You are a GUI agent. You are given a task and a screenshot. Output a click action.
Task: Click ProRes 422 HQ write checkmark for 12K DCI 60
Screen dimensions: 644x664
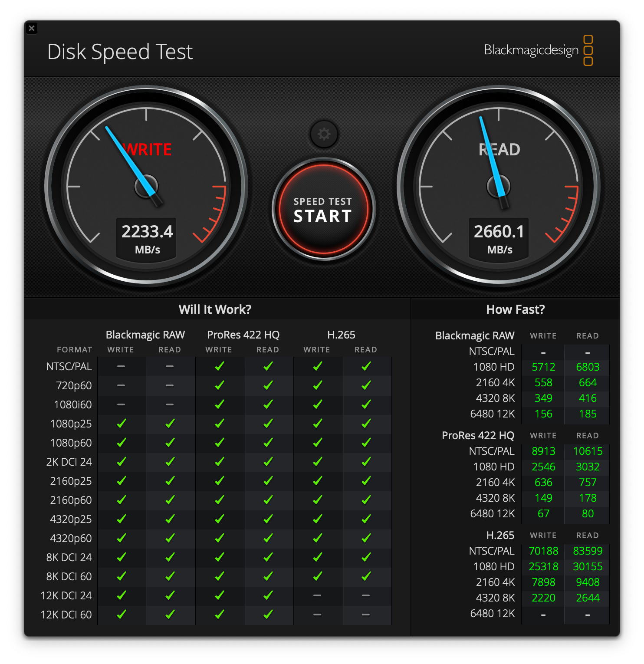click(219, 615)
